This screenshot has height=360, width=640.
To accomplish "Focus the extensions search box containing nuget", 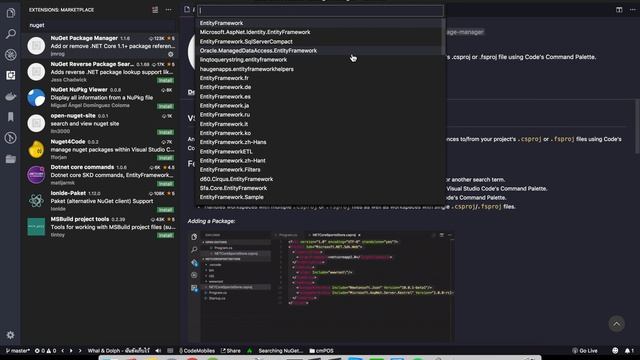I will point(101,25).
